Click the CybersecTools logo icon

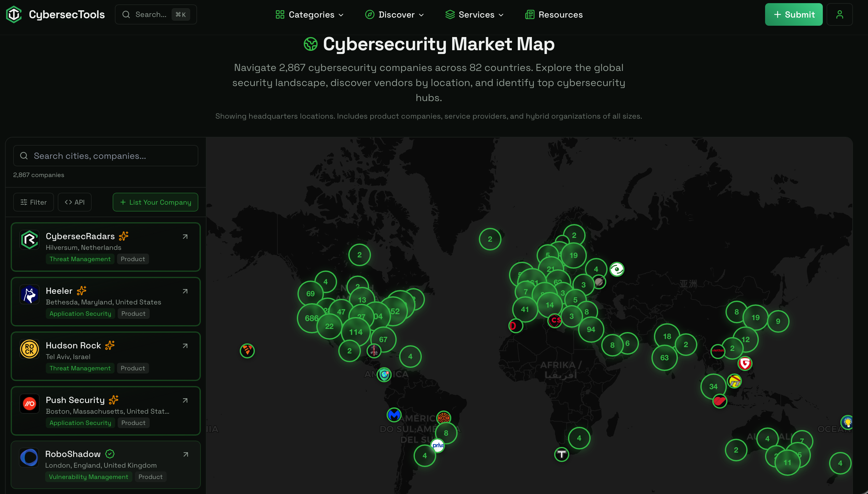14,14
